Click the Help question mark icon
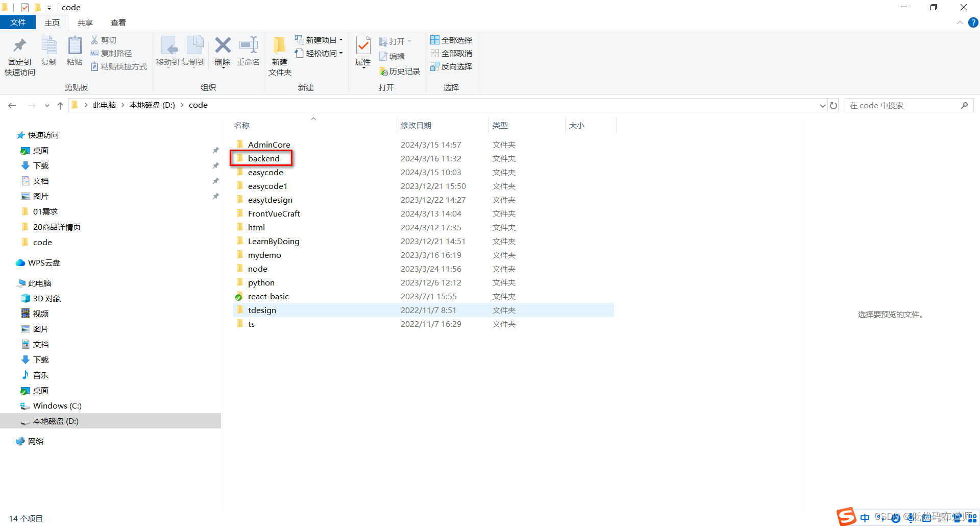 973,22
